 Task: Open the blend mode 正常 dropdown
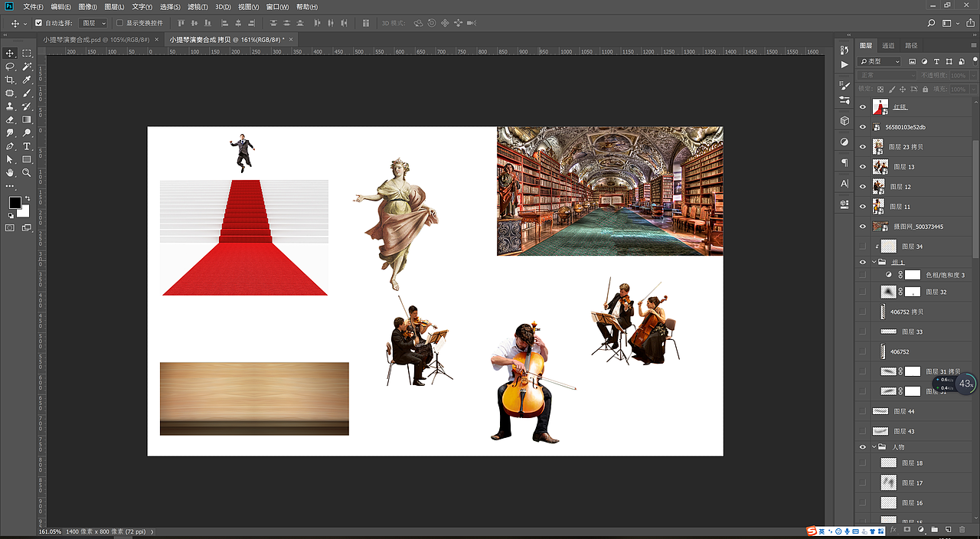click(887, 75)
